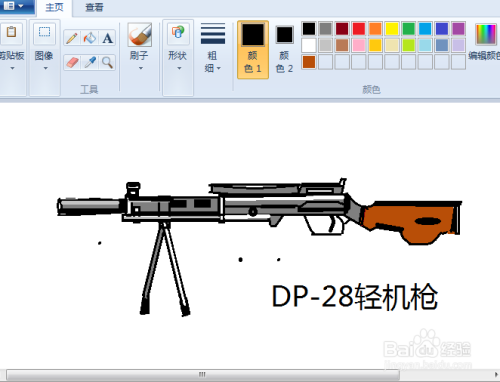Pick the bright red color swatch
The height and width of the screenshot is (382, 500).
click(x=359, y=29)
